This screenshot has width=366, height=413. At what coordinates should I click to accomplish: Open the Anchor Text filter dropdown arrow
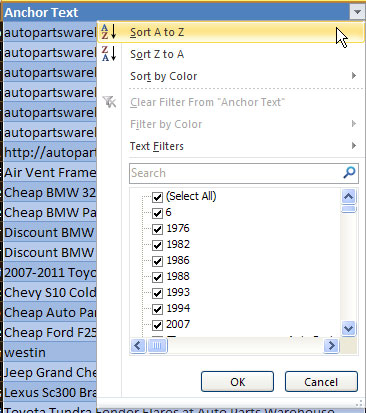357,12
